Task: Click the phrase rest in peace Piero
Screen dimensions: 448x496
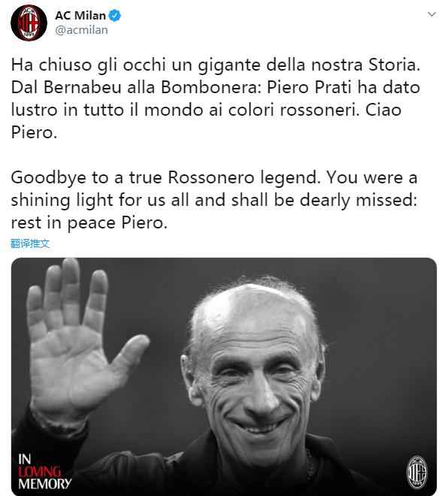Action: 89,223
